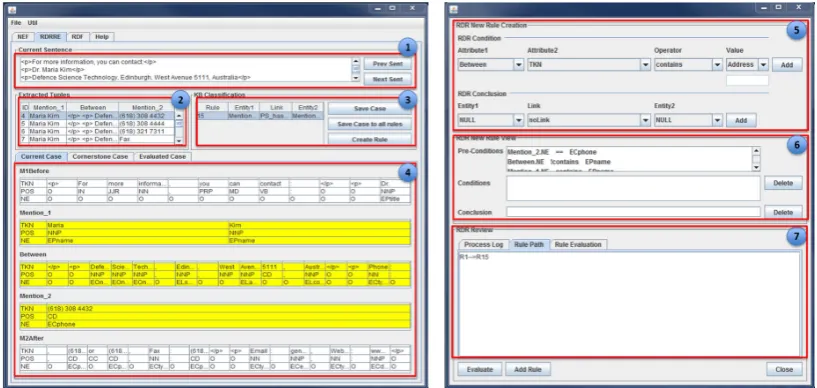The height and width of the screenshot is (388, 817).
Task: Select the Current Case tab
Action: 41,156
